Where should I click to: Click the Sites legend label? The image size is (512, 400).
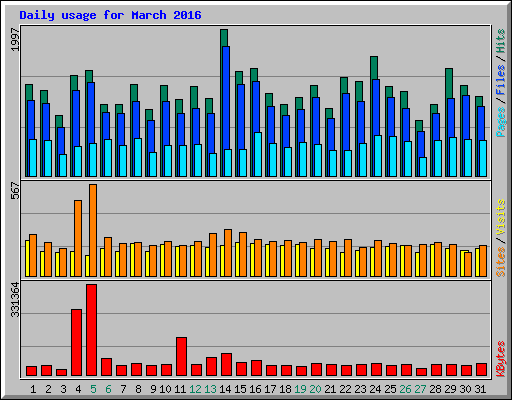pos(501,262)
